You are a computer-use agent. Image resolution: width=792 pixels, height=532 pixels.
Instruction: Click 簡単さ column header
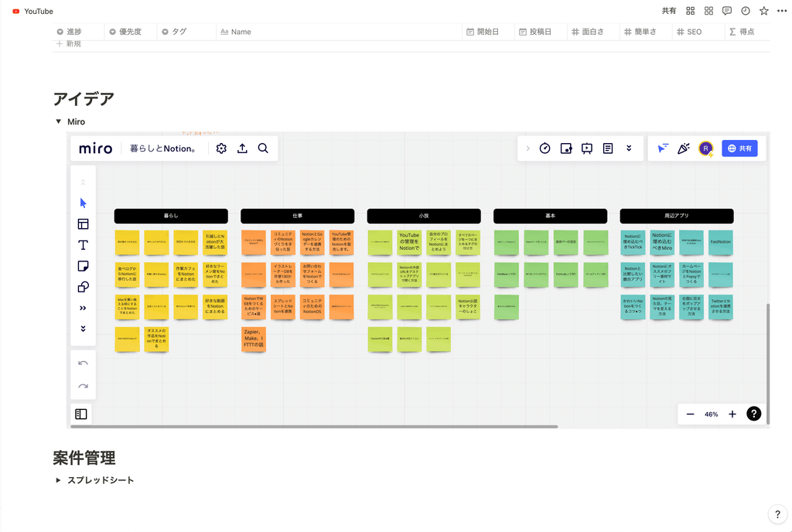click(x=646, y=32)
